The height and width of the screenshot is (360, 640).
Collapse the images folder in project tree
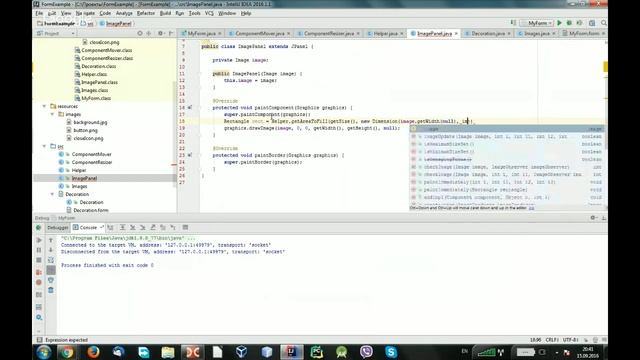tap(52, 114)
